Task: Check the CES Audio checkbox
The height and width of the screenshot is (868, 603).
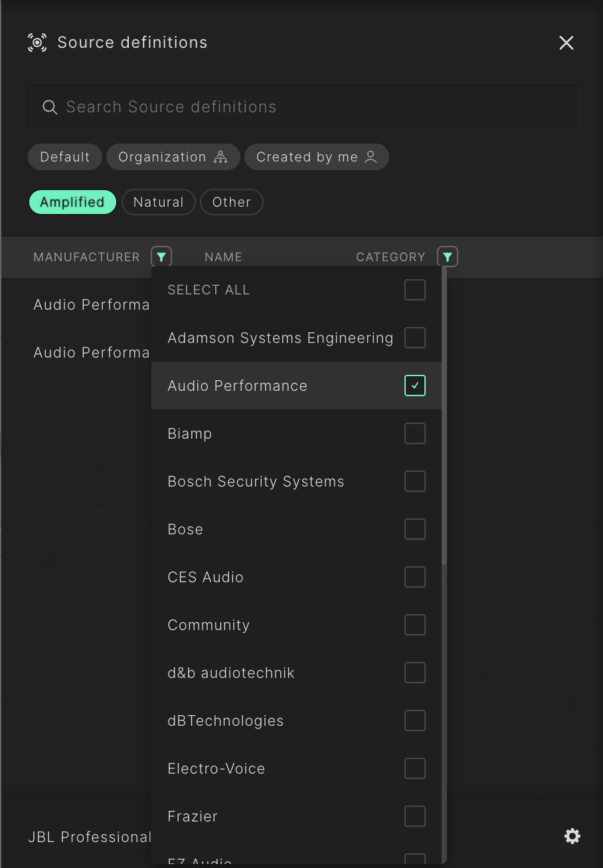Action: 415,577
